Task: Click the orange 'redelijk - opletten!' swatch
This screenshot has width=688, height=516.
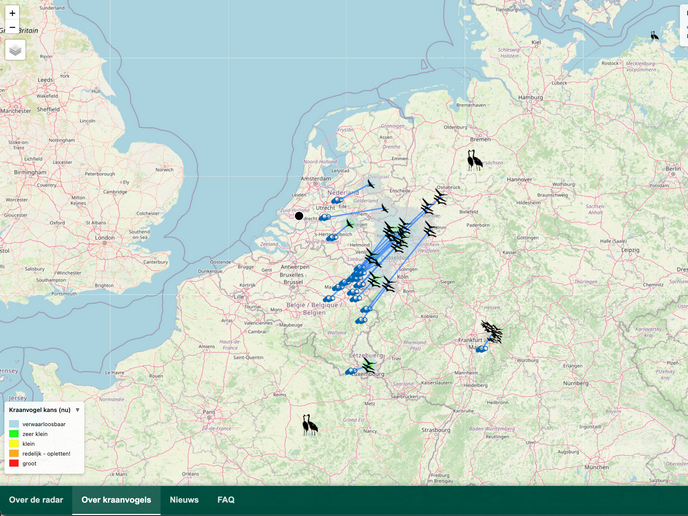Action: point(14,453)
